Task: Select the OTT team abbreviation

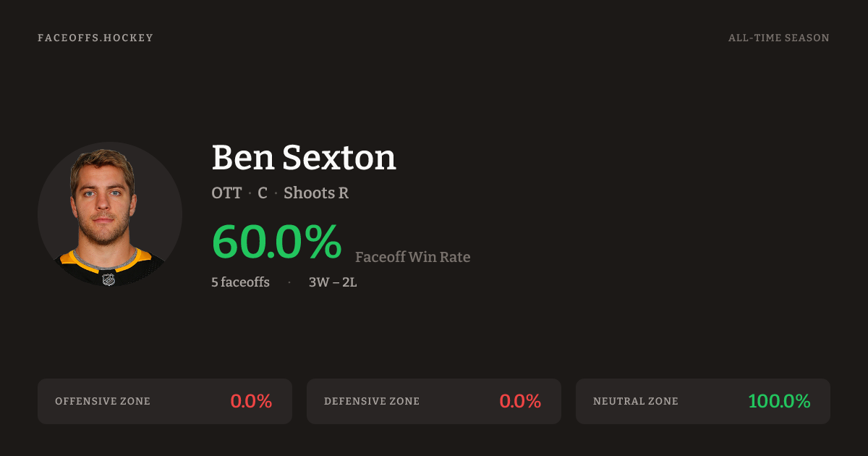Action: pyautogui.click(x=226, y=193)
